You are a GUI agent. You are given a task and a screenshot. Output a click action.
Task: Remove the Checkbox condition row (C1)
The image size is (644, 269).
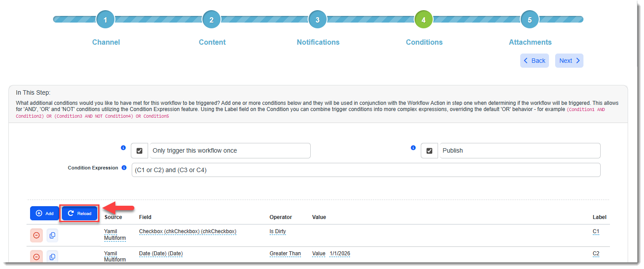click(x=37, y=235)
